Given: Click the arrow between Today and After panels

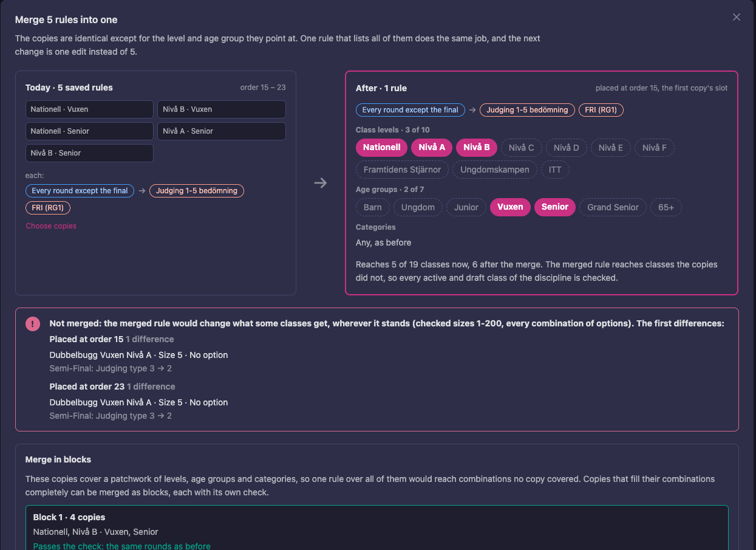Looking at the screenshot, I should point(321,183).
